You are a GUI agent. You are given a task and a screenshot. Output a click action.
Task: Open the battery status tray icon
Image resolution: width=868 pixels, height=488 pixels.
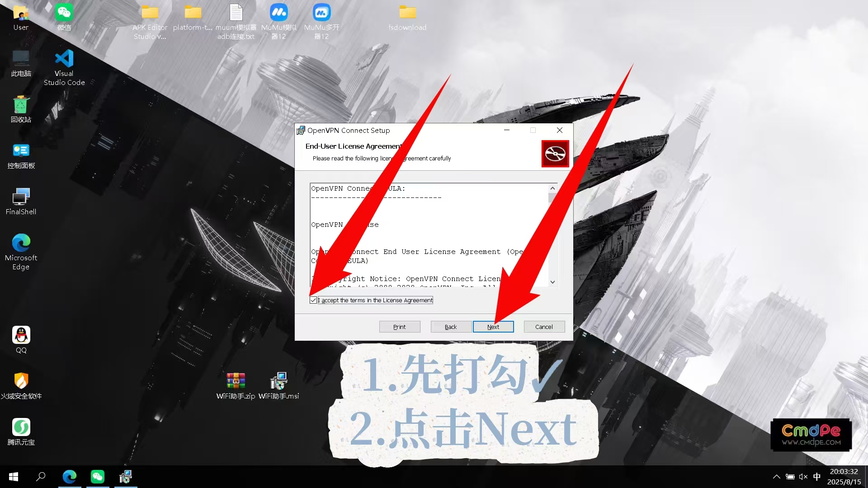click(790, 477)
